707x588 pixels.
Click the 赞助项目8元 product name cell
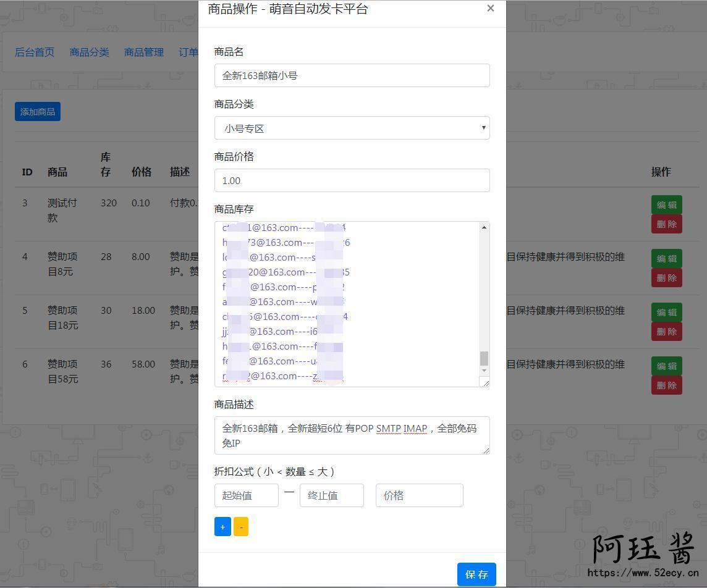(x=62, y=264)
